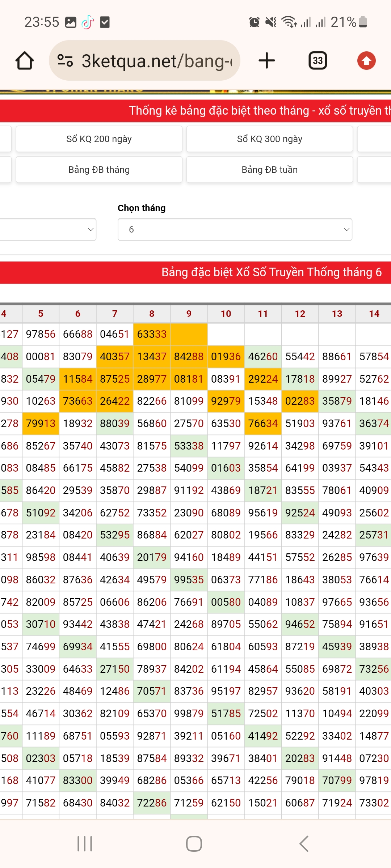391x868 pixels.
Task: Tap the checkmark notification icon in status bar
Action: pyautogui.click(x=105, y=22)
